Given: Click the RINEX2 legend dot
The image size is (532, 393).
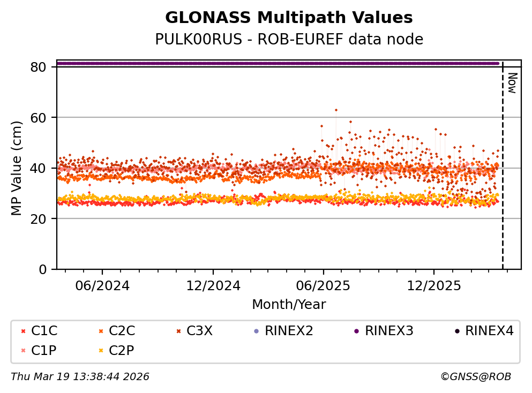Looking at the screenshot, I should coord(256,331).
